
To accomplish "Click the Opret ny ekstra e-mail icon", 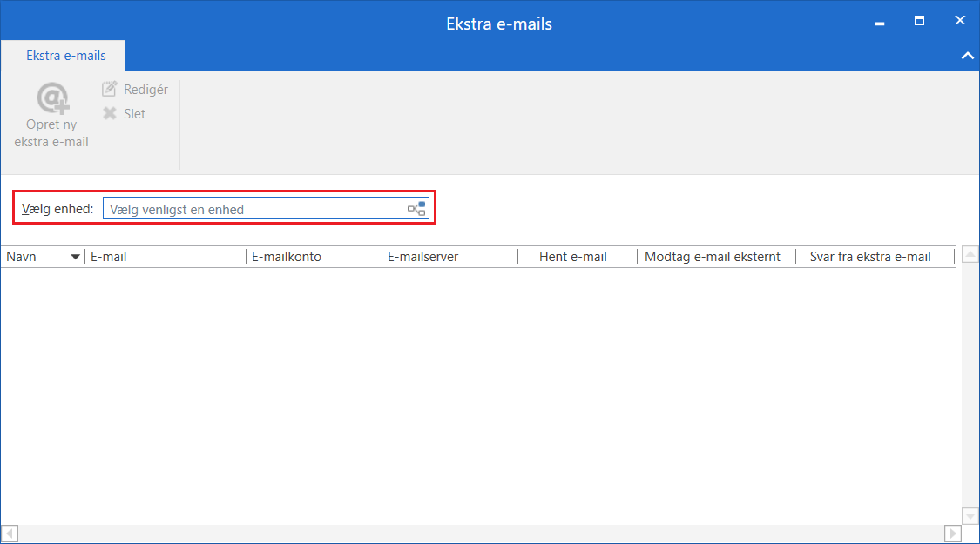I will coord(52,98).
